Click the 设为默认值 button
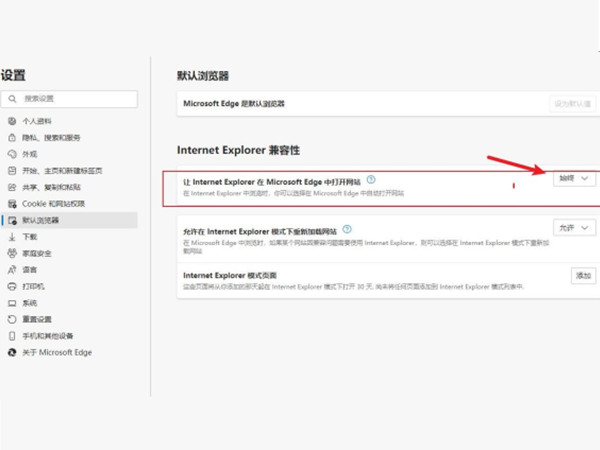 [x=572, y=103]
